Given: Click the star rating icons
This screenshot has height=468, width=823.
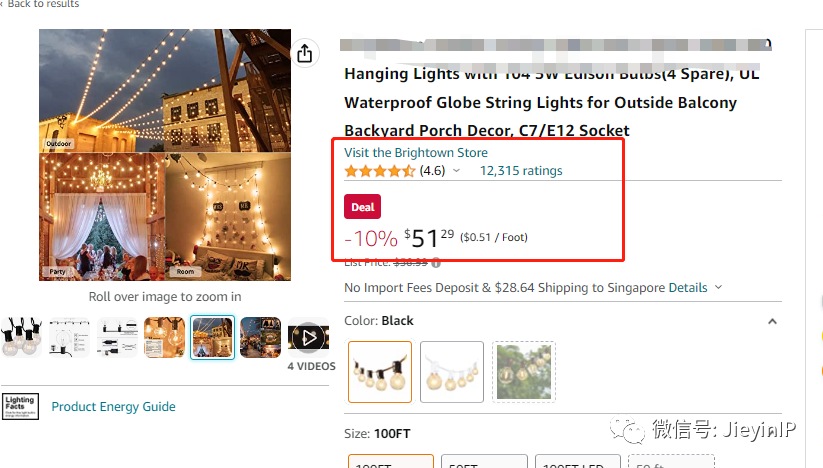Looking at the screenshot, I should tap(380, 171).
